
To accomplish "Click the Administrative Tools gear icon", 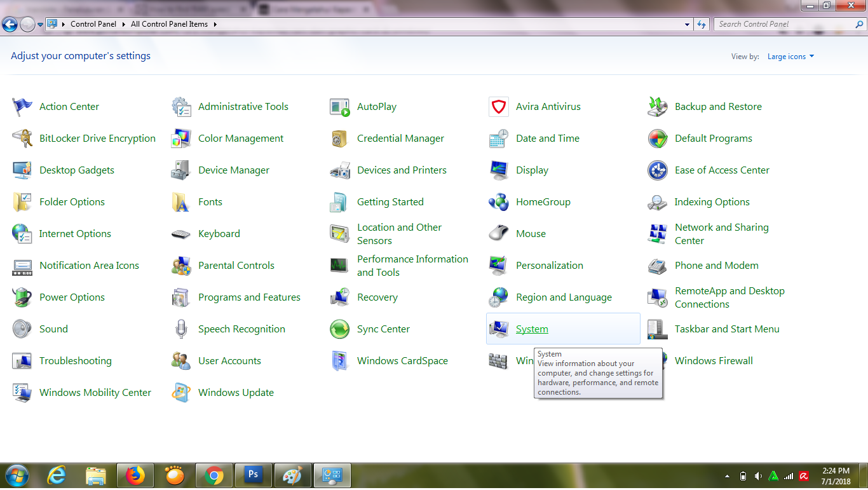I will (x=181, y=107).
